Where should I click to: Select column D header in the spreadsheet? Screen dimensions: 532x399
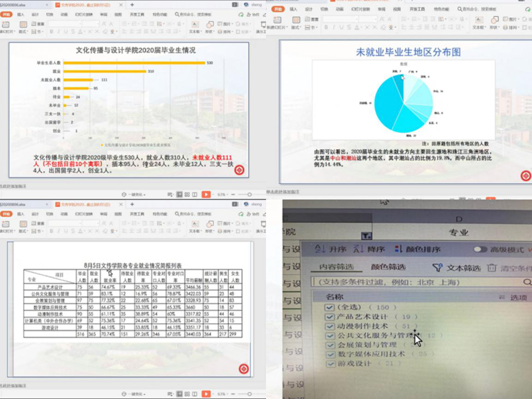pyautogui.click(x=459, y=219)
